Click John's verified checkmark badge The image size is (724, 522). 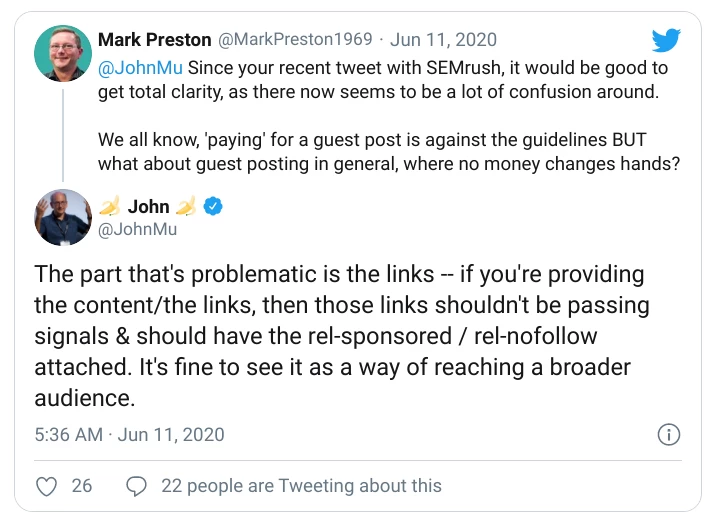point(214,207)
